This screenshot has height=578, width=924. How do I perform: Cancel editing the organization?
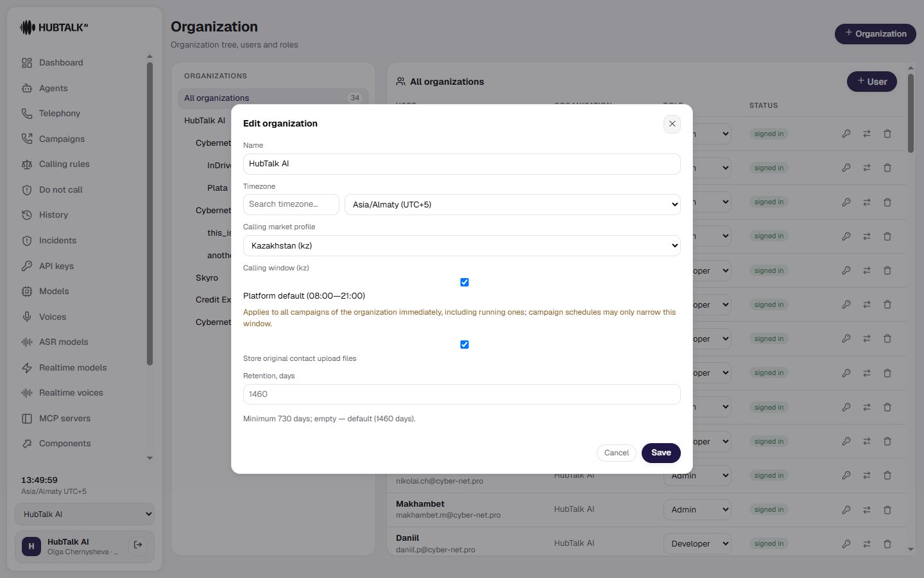617,453
